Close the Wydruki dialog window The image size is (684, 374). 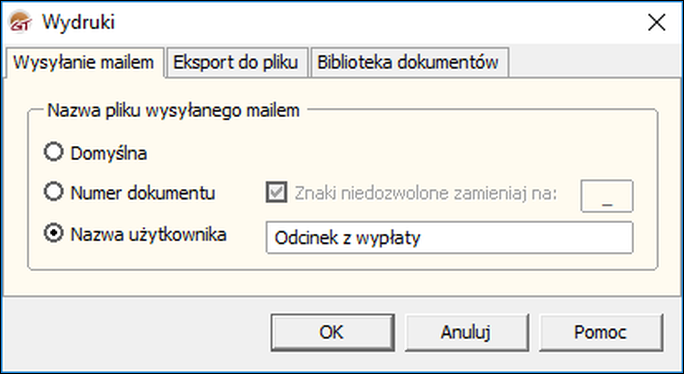click(x=657, y=22)
